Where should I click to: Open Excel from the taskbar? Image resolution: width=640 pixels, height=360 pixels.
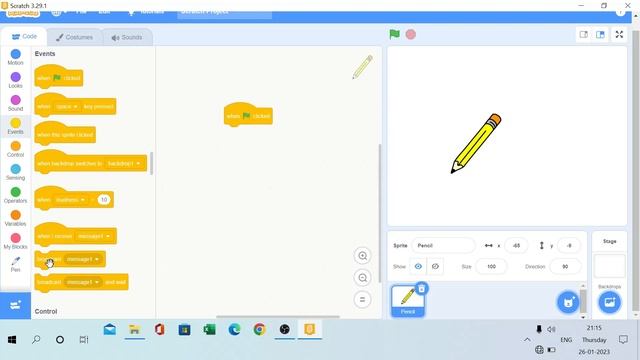(x=209, y=329)
